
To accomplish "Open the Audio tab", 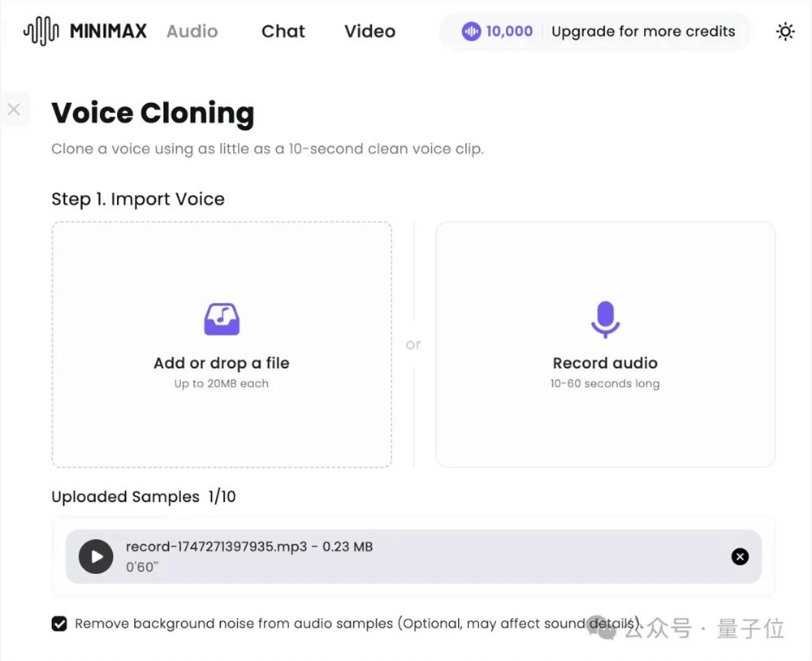I will click(x=192, y=31).
